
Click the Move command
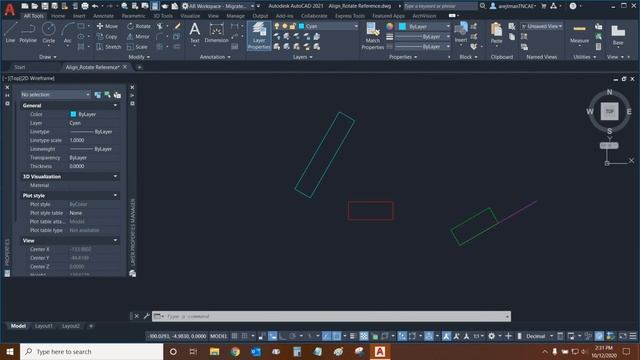click(x=107, y=26)
